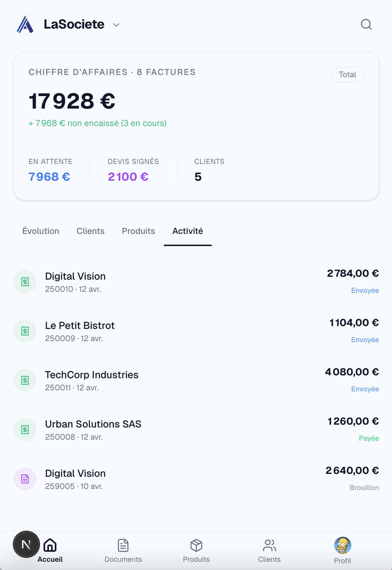Open the search function
The width and height of the screenshot is (392, 570).
coord(366,25)
